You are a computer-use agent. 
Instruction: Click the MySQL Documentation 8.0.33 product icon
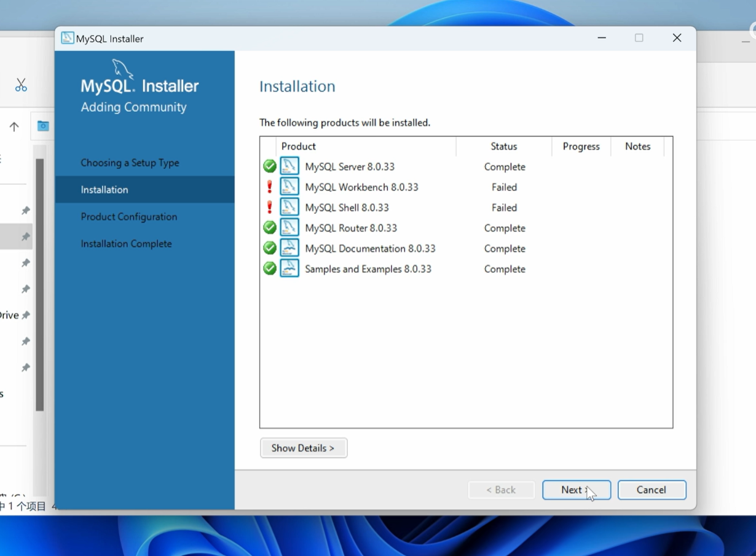(289, 248)
